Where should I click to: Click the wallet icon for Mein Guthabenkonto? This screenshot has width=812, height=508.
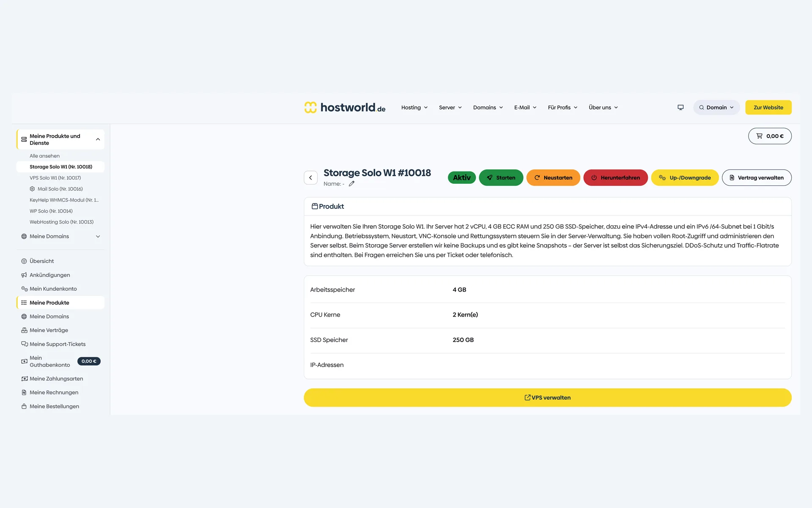click(x=24, y=362)
